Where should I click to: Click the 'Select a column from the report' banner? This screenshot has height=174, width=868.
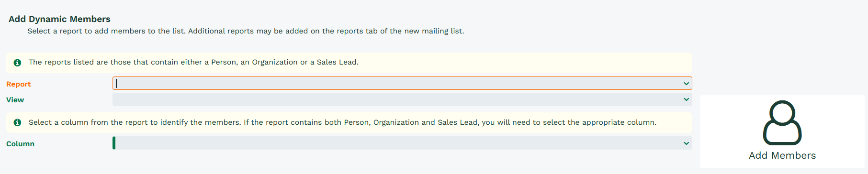point(349,122)
